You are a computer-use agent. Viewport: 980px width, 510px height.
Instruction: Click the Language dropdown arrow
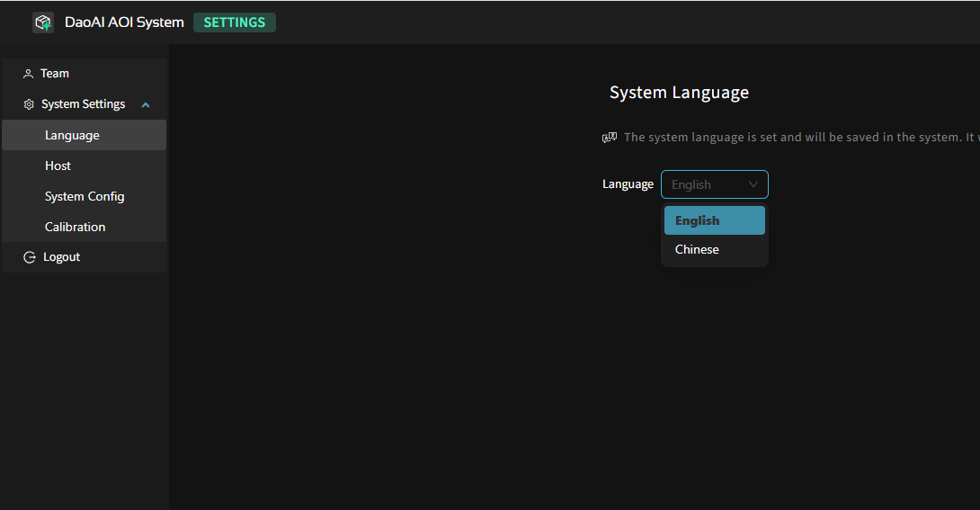click(x=753, y=184)
